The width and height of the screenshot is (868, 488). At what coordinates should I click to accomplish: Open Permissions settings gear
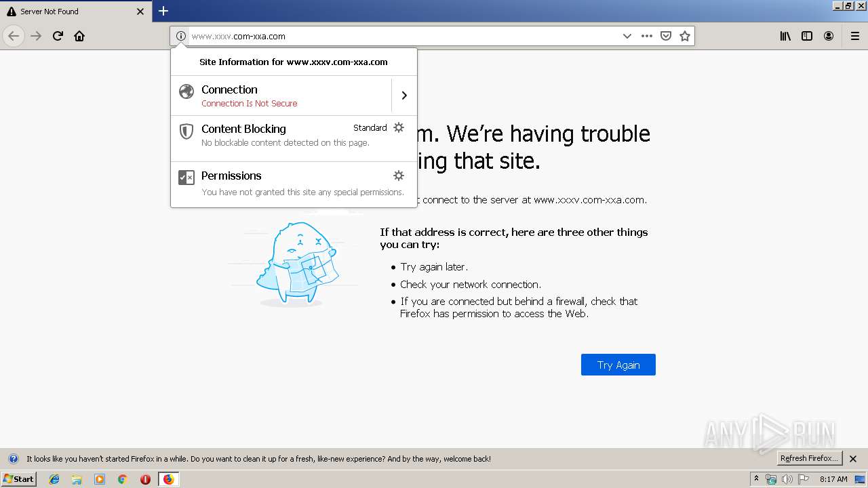click(x=399, y=176)
